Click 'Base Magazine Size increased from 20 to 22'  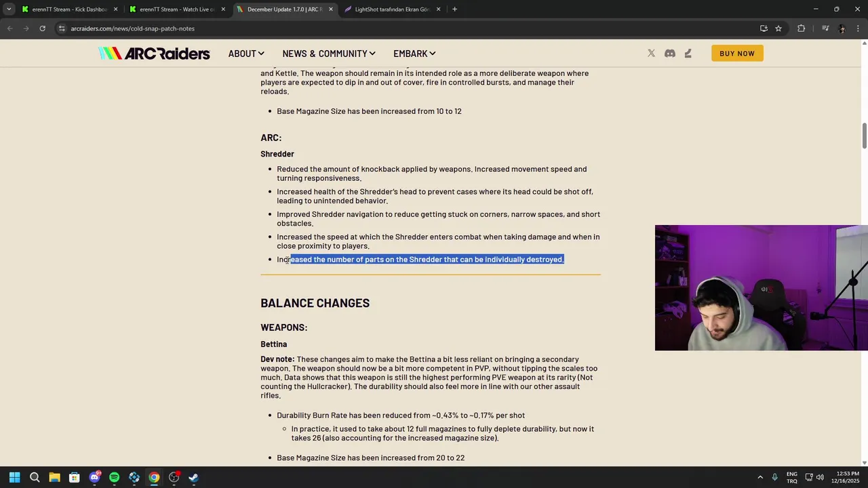(371, 458)
